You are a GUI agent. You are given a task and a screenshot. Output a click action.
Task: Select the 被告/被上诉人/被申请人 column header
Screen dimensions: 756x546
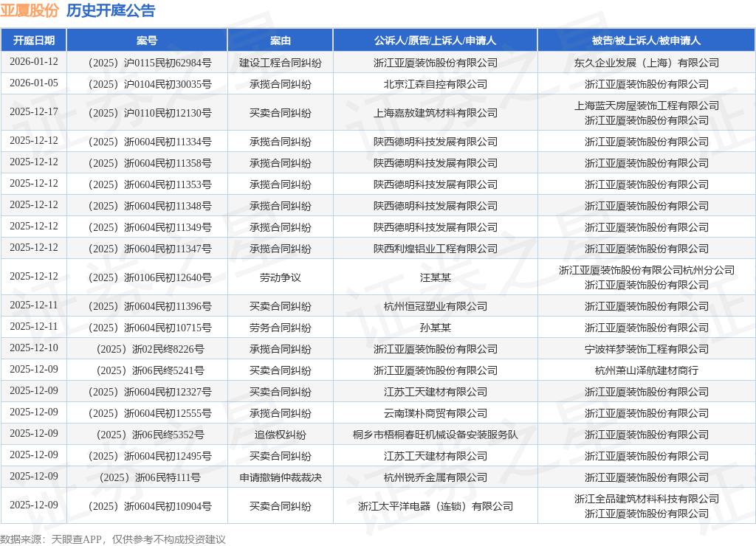pos(646,41)
